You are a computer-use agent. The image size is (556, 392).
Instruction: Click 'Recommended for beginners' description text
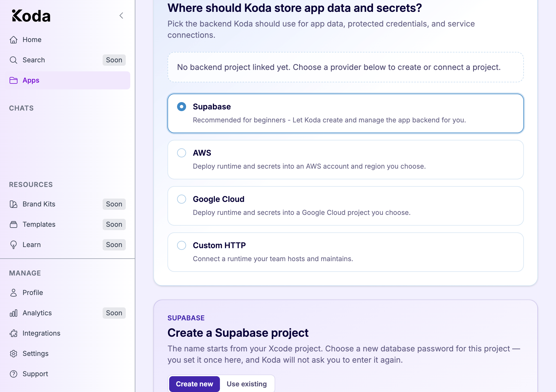[x=329, y=120]
